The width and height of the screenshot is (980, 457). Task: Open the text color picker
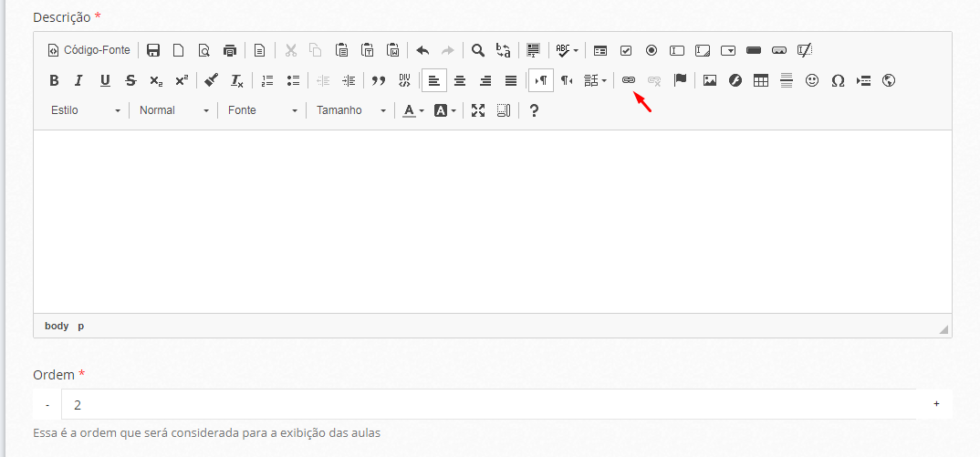pyautogui.click(x=413, y=110)
